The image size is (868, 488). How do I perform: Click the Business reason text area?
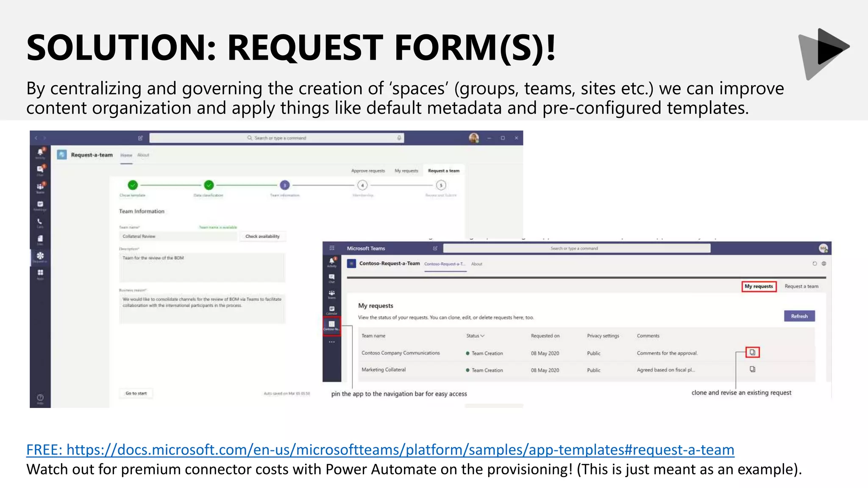click(202, 309)
